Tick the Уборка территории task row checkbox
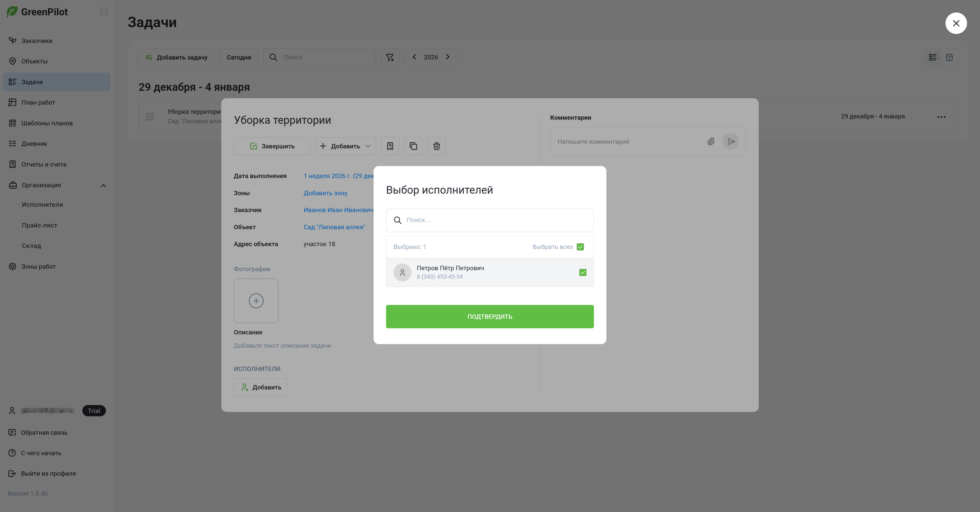The width and height of the screenshot is (980, 512). [149, 116]
